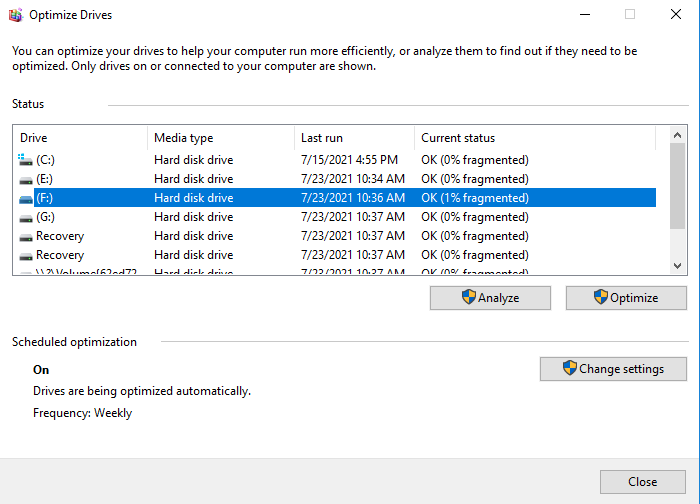
Task: Select the first Recovery drive icon
Action: pos(26,236)
